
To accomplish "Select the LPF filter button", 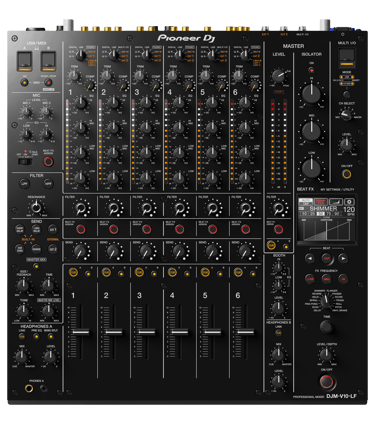I will tap(24, 184).
